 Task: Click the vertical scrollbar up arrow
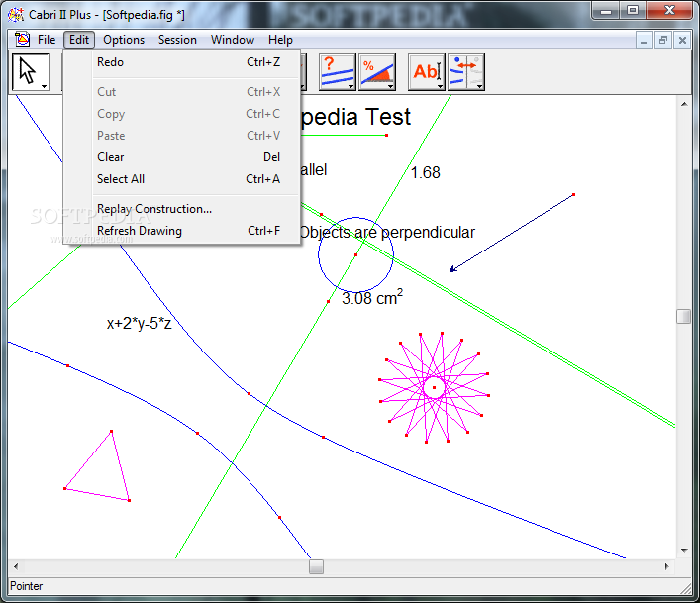pos(684,104)
